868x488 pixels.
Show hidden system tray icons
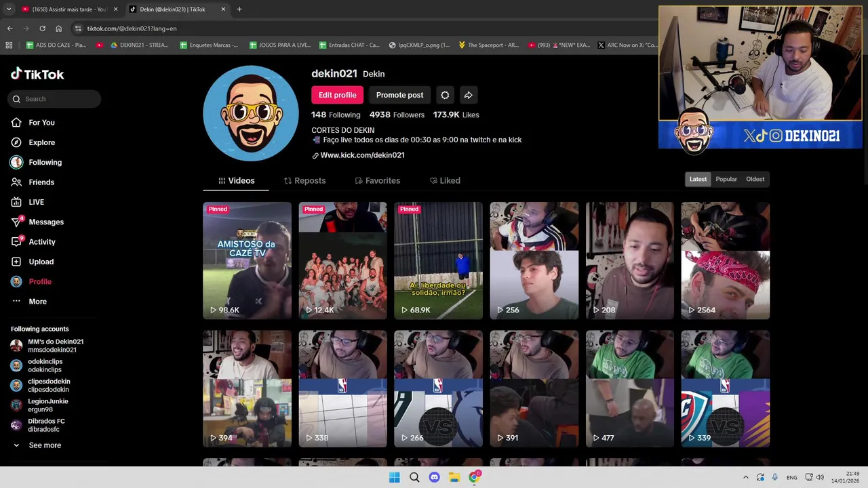pyautogui.click(x=746, y=478)
